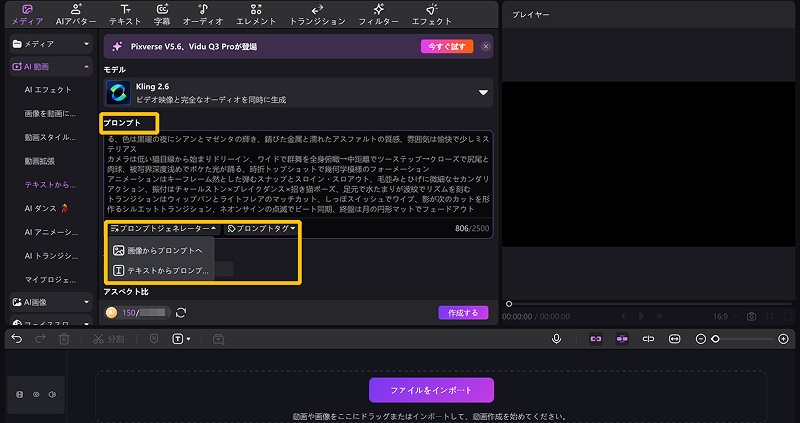This screenshot has width=800, height=423.
Task: Choose 画像からプロンプトへ menu option
Action: pyautogui.click(x=160, y=251)
